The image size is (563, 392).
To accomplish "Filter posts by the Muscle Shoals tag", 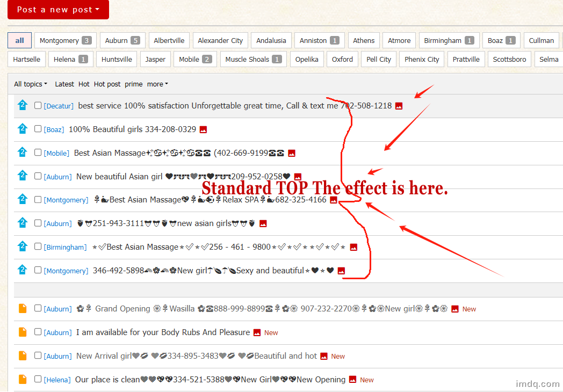I will click(254, 59).
